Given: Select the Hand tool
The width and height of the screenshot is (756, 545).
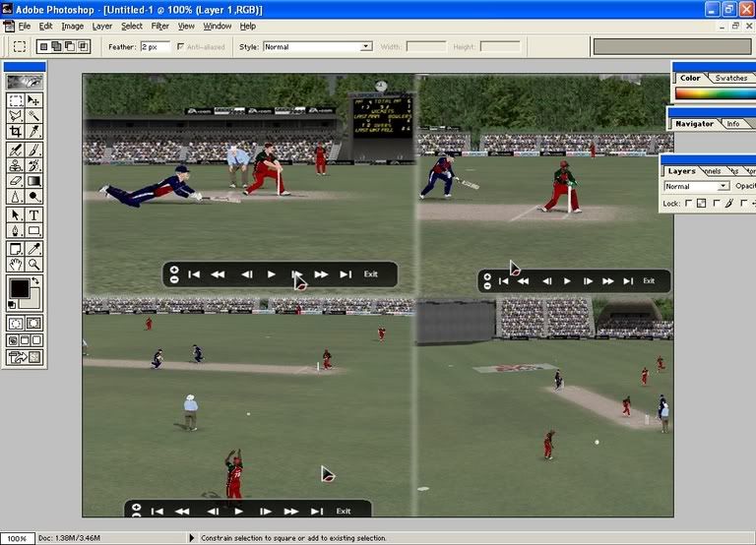Looking at the screenshot, I should (x=16, y=264).
